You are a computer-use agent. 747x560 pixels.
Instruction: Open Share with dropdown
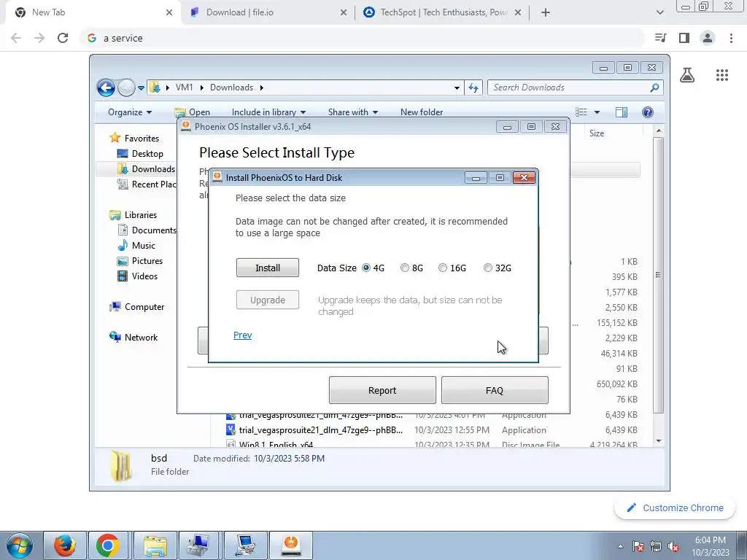pyautogui.click(x=352, y=112)
